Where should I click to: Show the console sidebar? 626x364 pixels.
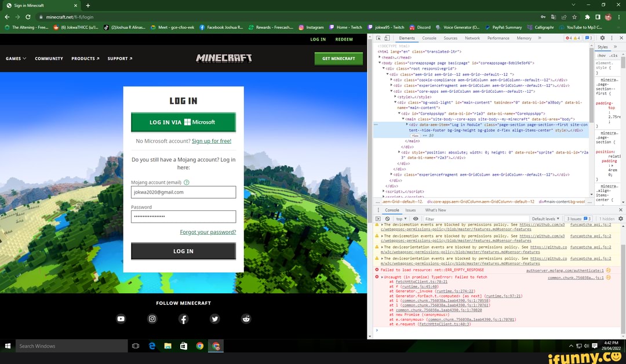coord(378,219)
